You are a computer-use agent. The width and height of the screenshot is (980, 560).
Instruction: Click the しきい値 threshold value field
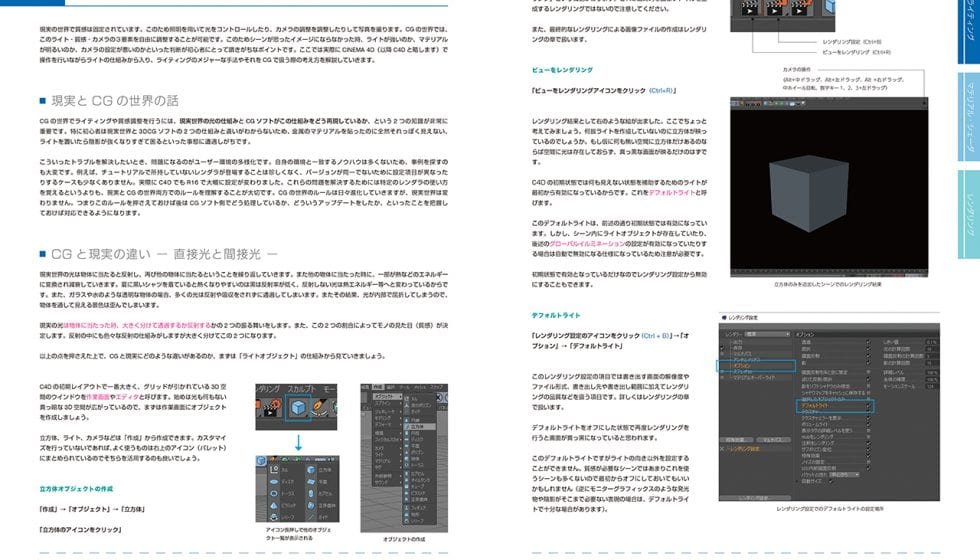(932, 342)
